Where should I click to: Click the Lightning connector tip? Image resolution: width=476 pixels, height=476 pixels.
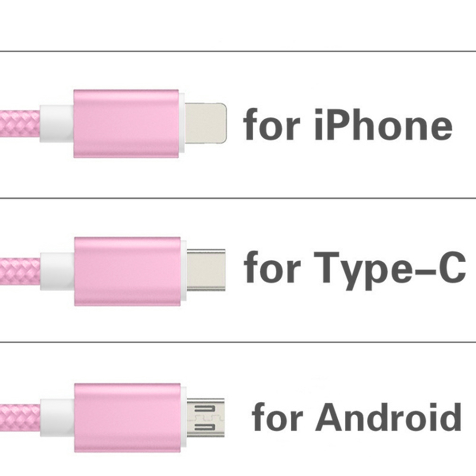pos(205,123)
